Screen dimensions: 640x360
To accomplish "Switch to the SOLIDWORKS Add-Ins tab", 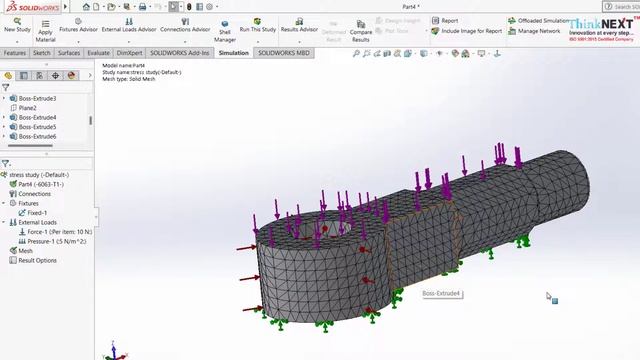I will [x=180, y=53].
